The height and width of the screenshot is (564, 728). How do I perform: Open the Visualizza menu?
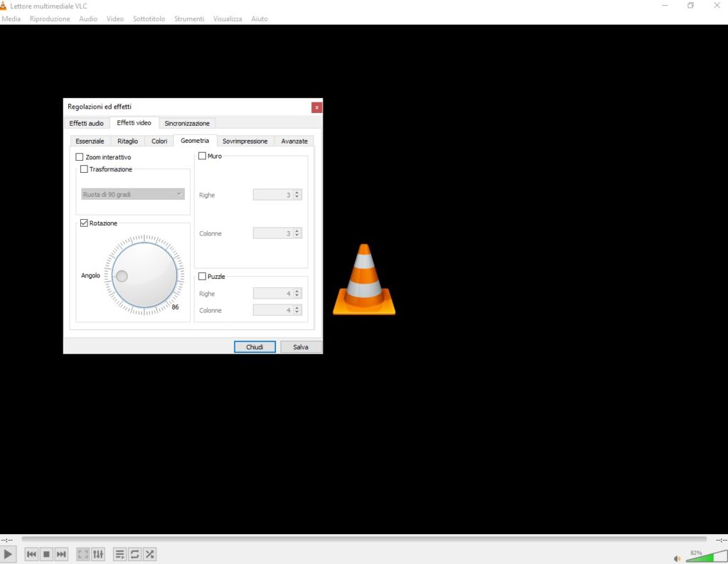[x=227, y=18]
